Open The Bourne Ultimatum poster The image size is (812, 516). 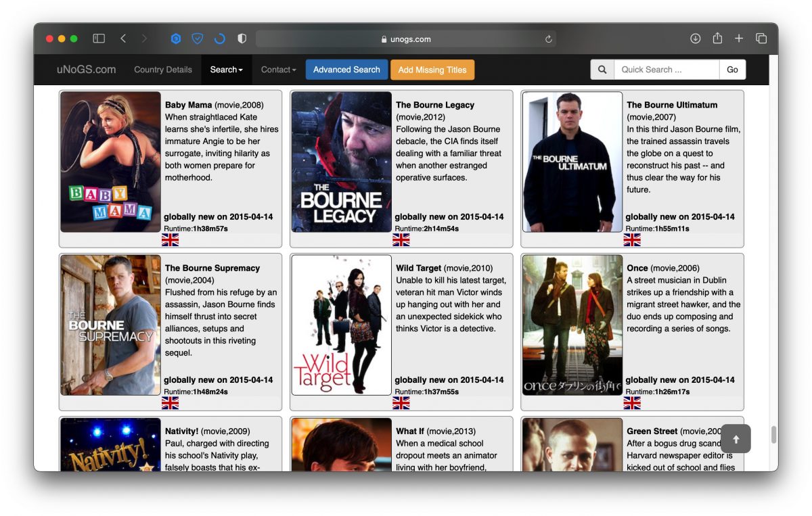point(572,162)
